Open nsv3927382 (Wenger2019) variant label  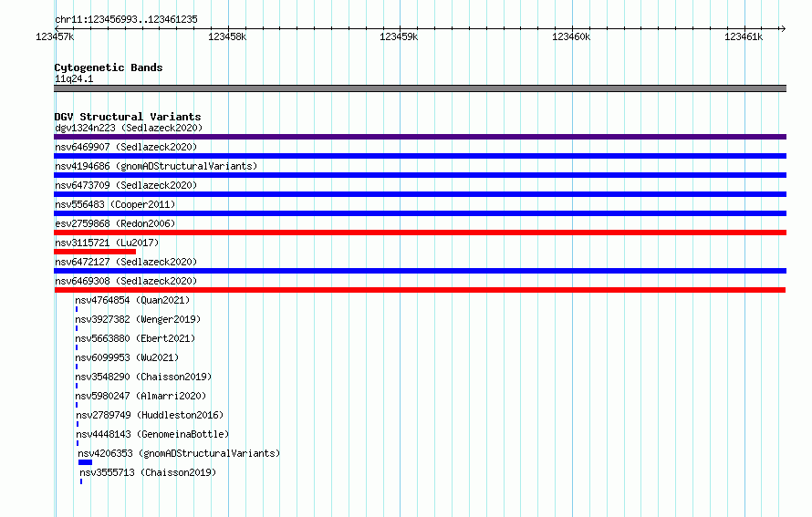(138, 319)
